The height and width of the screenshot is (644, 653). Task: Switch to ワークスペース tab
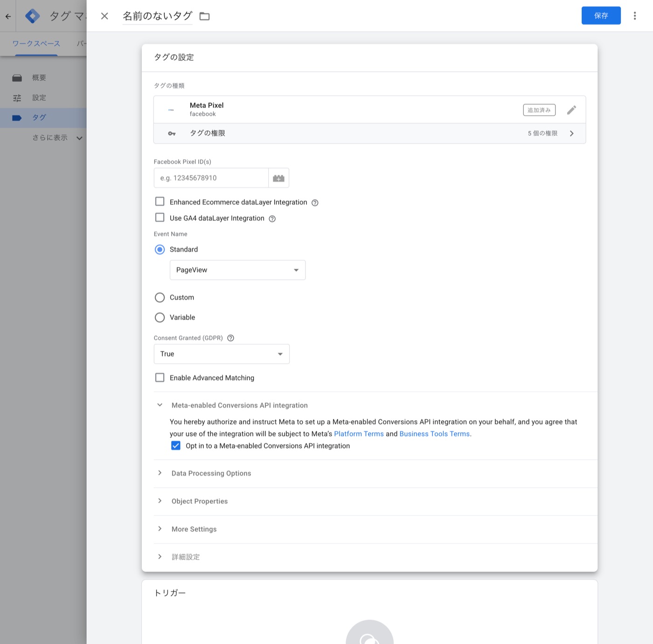click(x=36, y=44)
